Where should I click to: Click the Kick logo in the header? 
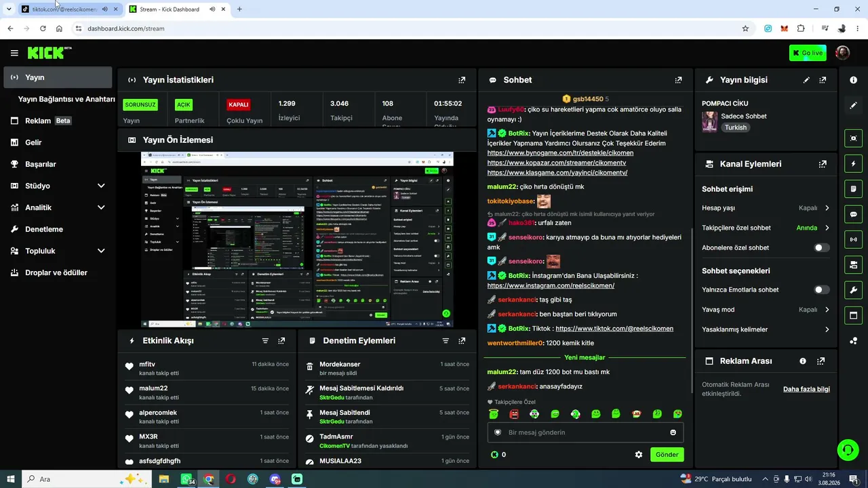[50, 53]
